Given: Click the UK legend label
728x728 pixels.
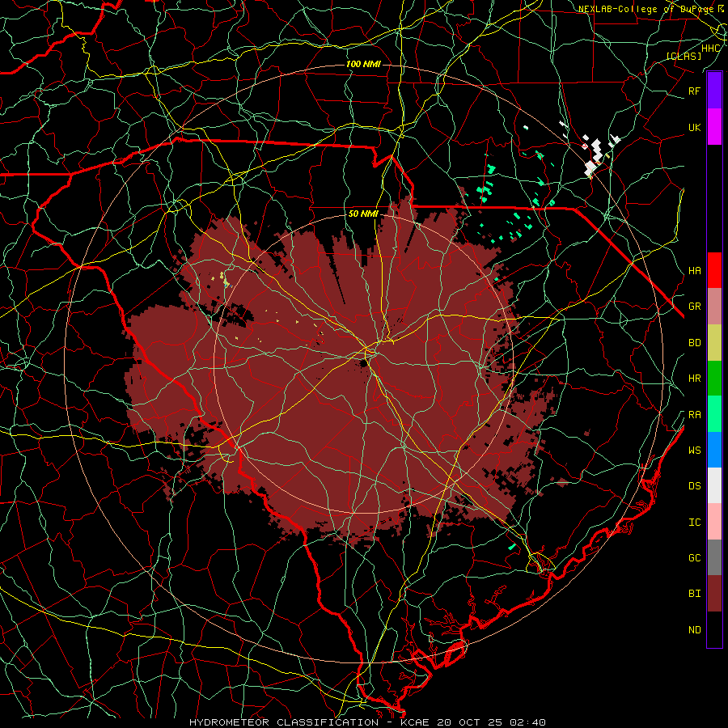Looking at the screenshot, I should [694, 127].
